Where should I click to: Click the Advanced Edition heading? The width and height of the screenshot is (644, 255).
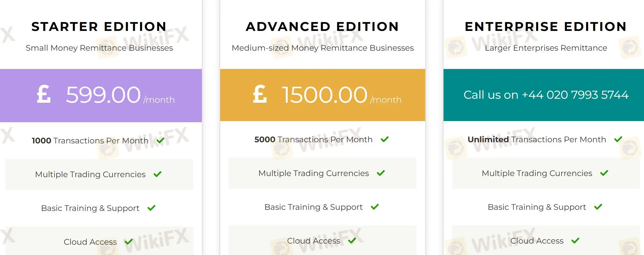(x=322, y=27)
